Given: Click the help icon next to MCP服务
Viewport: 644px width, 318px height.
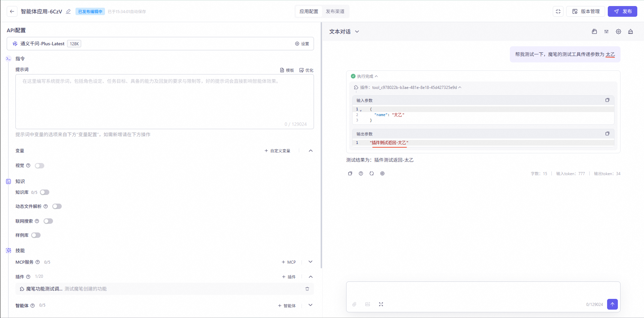Looking at the screenshot, I should [x=38, y=262].
